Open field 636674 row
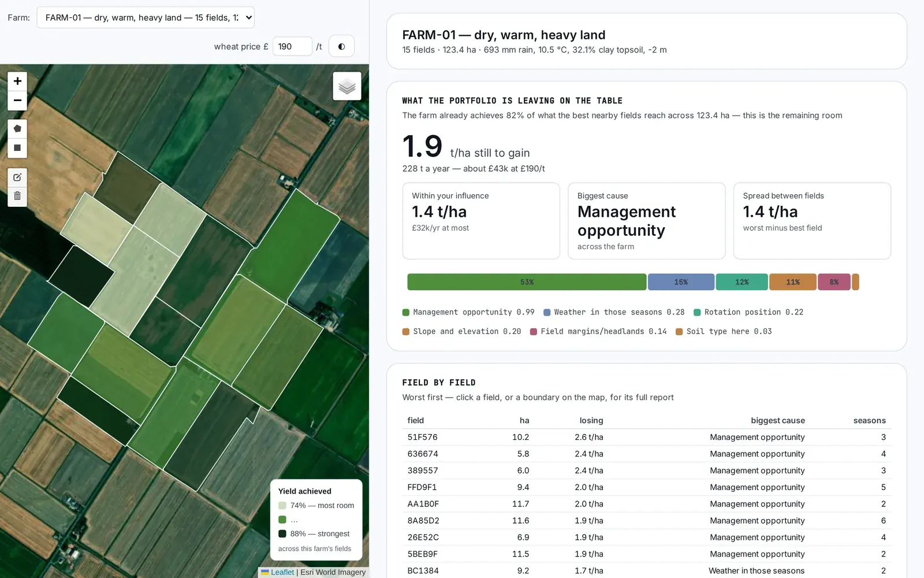This screenshot has height=578, width=924. click(646, 454)
